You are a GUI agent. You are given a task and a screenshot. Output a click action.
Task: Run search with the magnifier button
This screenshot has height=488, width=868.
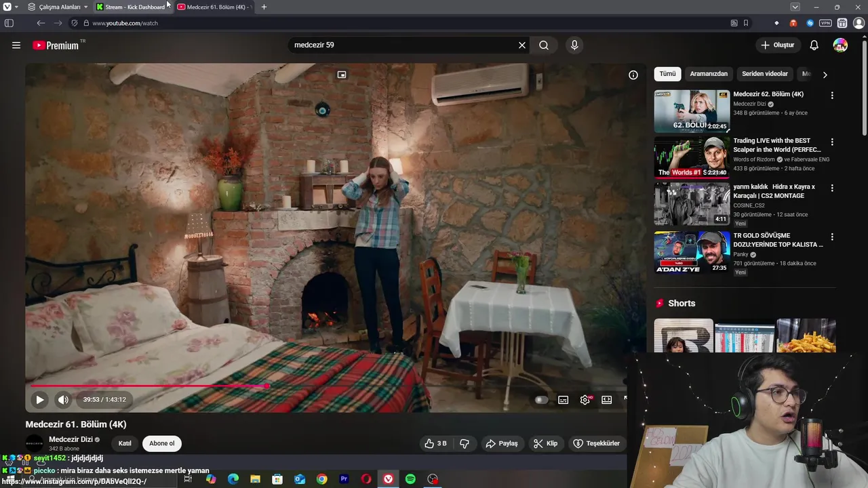(544, 45)
